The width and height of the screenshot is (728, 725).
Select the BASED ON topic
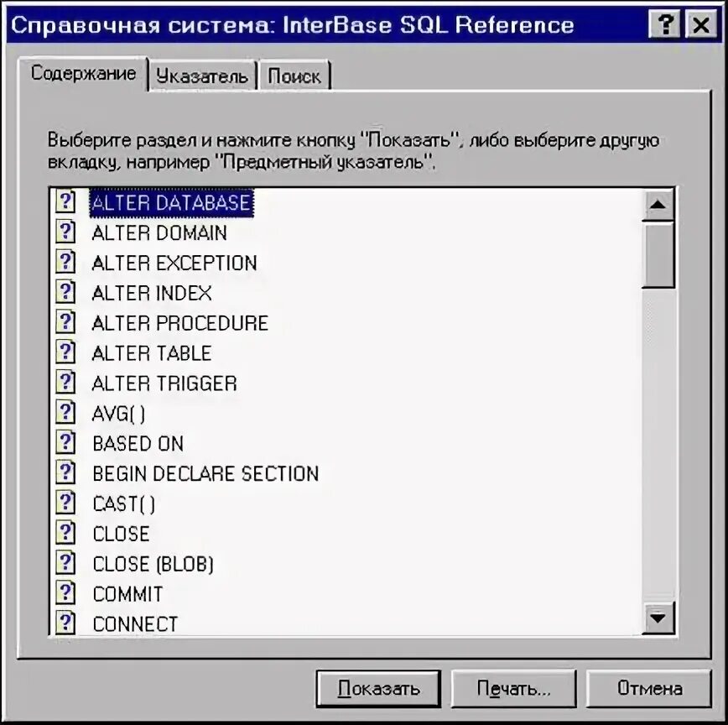tap(138, 444)
